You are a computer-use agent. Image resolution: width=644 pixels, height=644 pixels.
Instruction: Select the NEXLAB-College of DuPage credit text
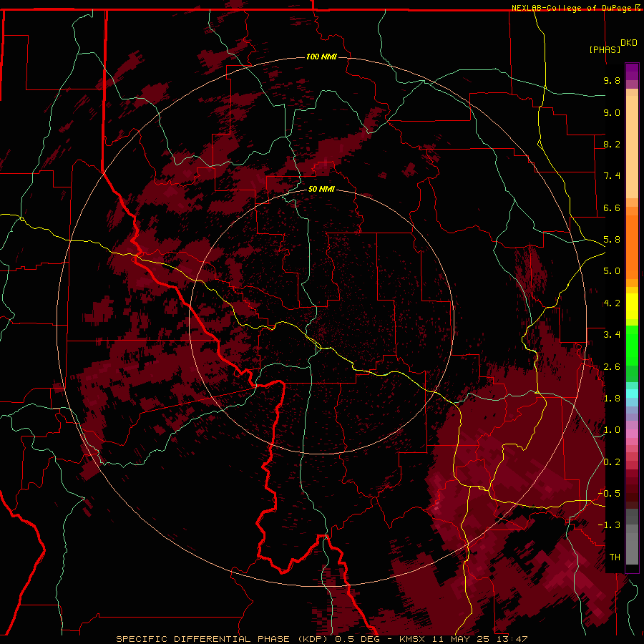(572, 8)
